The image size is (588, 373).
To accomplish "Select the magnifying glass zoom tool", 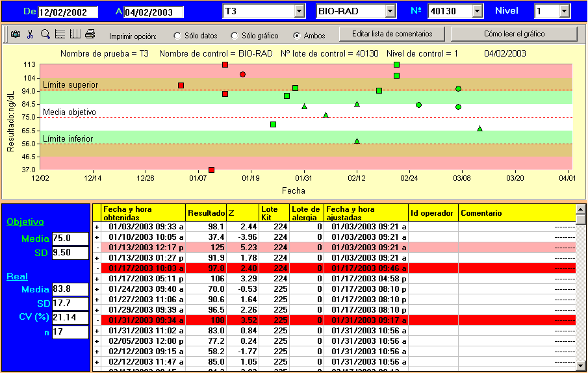I will pos(45,34).
